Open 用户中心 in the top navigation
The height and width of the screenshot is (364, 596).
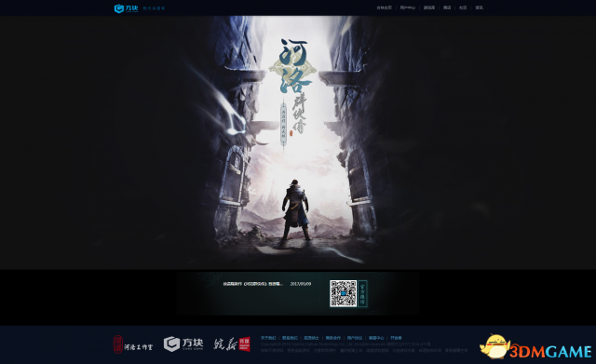(x=407, y=7)
